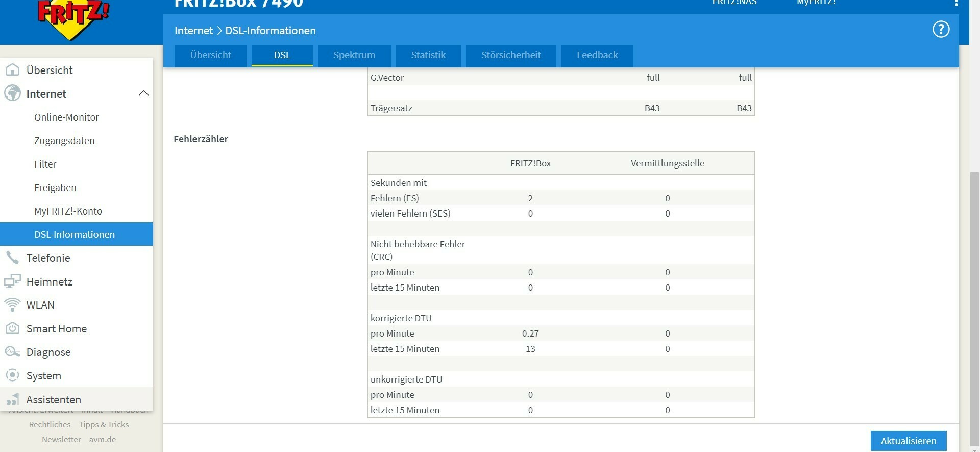This screenshot has height=452, width=980.
Task: Open the Tipps & Tricks link
Action: (104, 424)
